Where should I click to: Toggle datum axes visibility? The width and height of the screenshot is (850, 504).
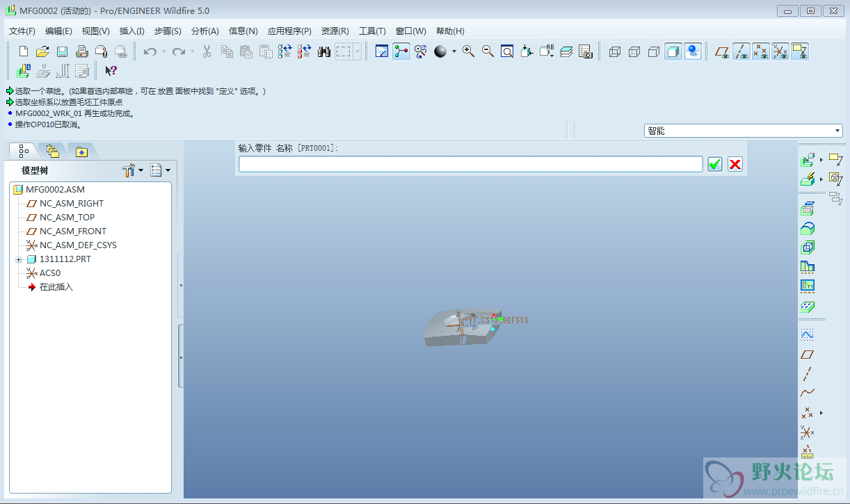(741, 51)
